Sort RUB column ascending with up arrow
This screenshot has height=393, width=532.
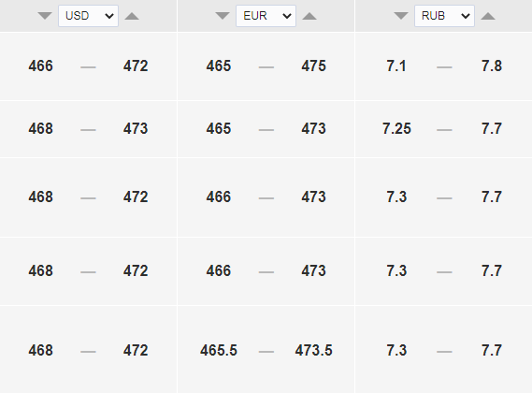[488, 16]
